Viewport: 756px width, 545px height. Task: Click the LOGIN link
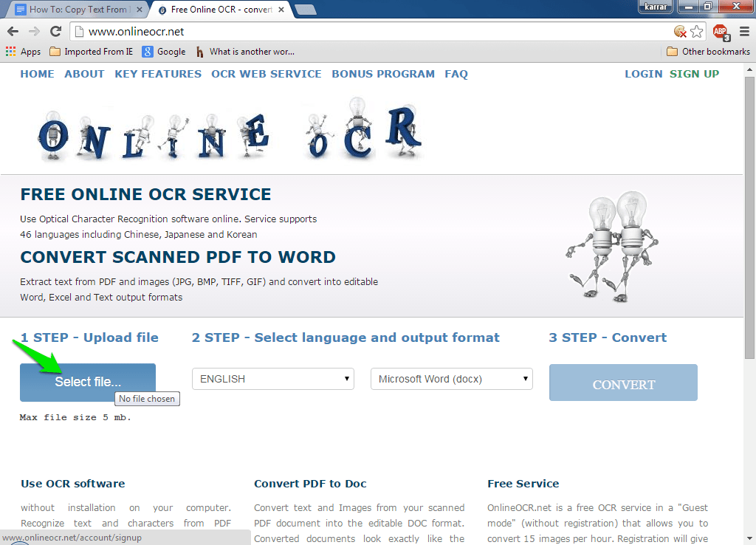643,74
